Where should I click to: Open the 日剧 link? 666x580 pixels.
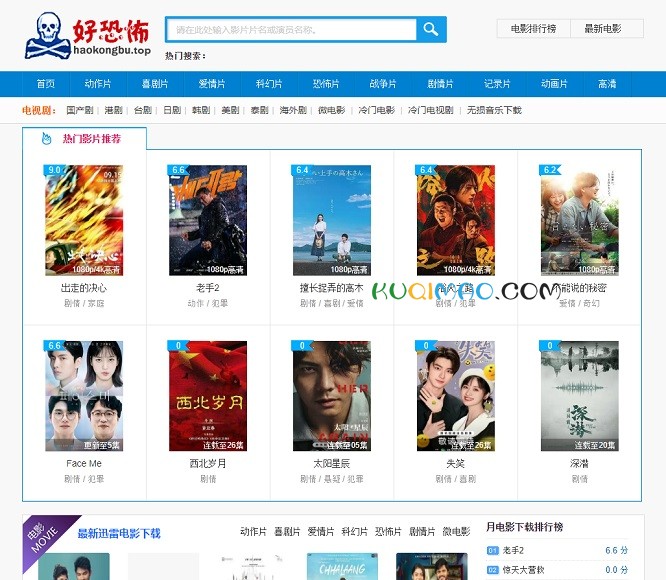(172, 110)
